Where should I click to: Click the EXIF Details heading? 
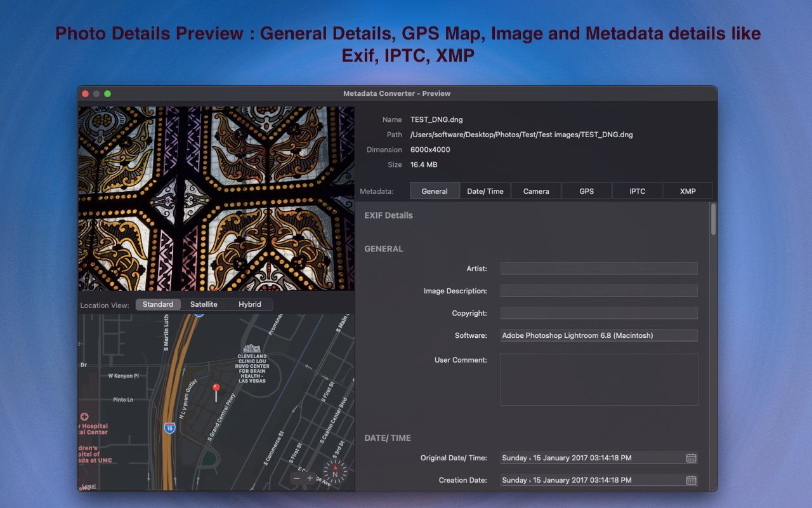[x=388, y=215]
